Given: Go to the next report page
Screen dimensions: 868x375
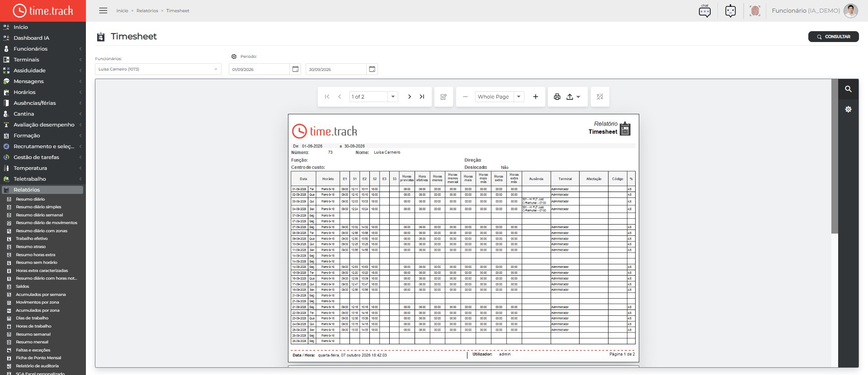Looking at the screenshot, I should tap(409, 97).
